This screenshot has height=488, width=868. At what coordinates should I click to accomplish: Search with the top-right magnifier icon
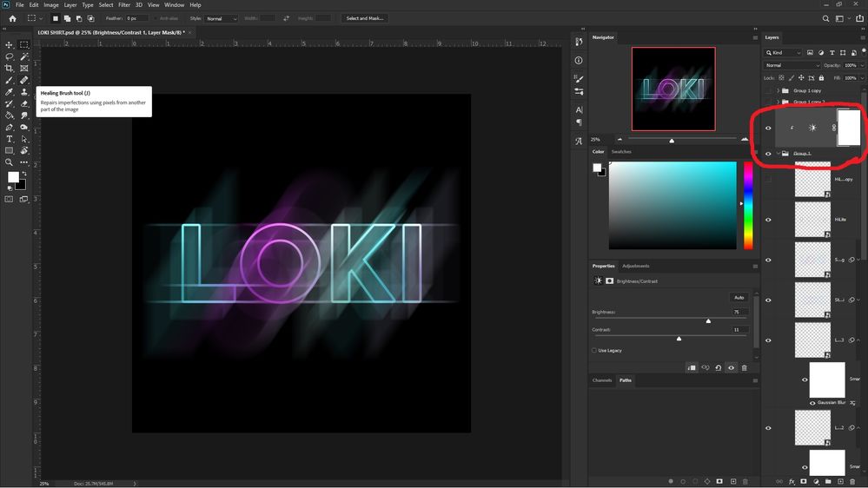[x=825, y=18]
